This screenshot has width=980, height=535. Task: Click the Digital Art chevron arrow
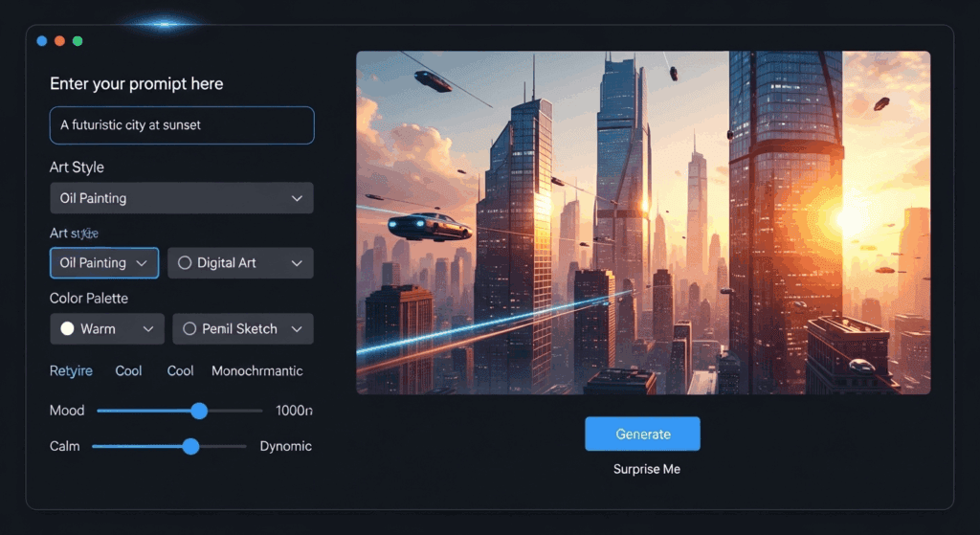pyautogui.click(x=297, y=263)
